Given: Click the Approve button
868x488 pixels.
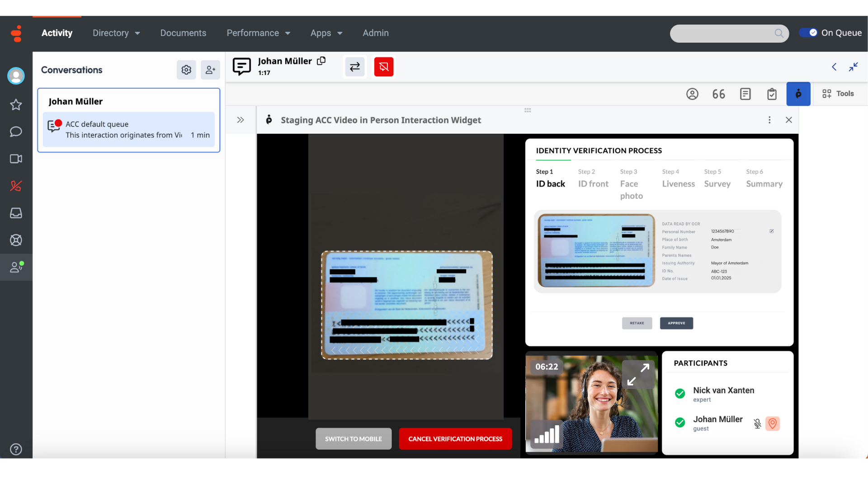Looking at the screenshot, I should pos(676,323).
